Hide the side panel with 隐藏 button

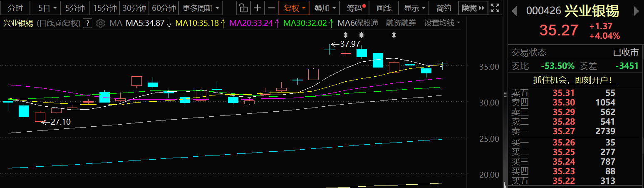click(x=473, y=8)
